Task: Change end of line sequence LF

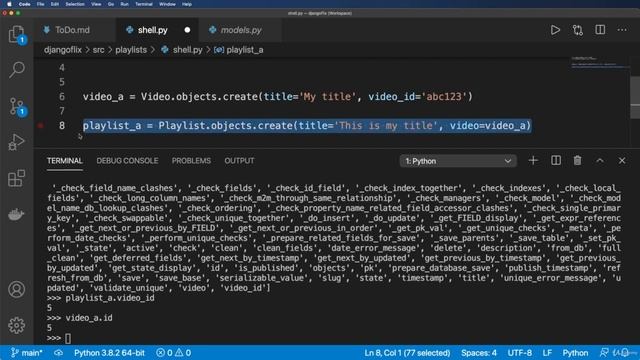Action: coord(547,353)
